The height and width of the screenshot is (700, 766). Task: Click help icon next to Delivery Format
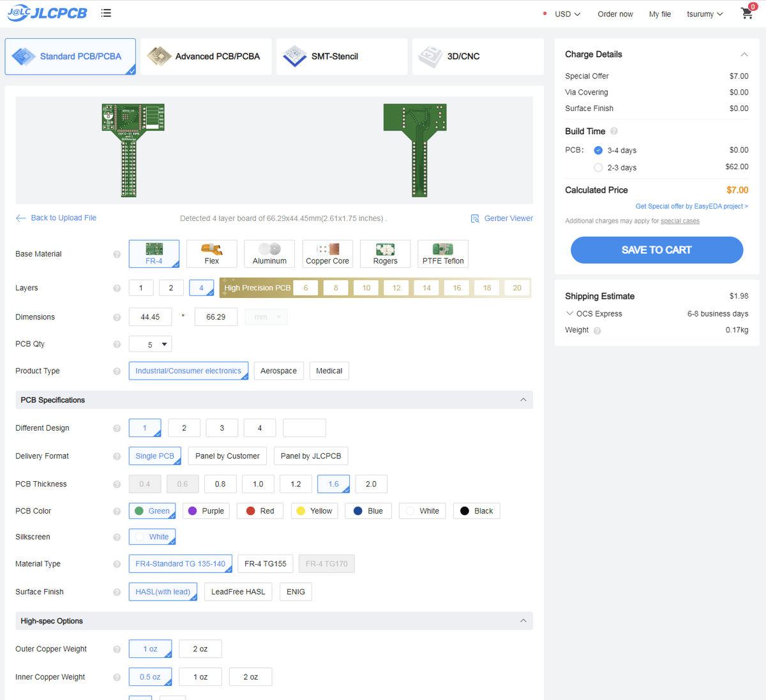click(117, 456)
